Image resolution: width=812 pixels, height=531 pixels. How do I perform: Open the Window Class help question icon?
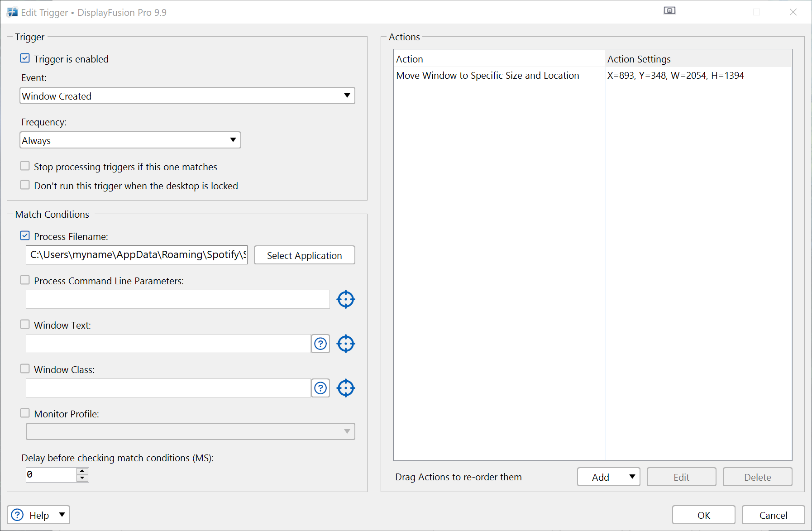320,388
